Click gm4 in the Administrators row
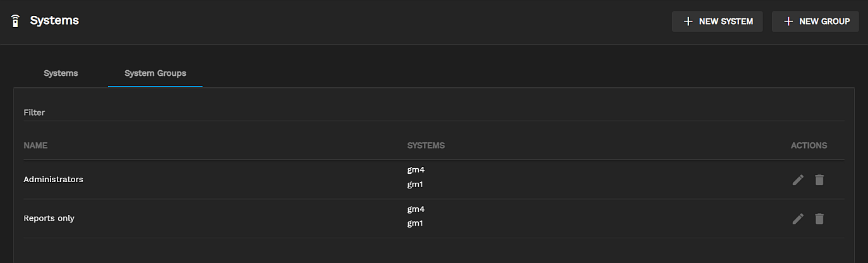This screenshot has height=263, width=868. [x=416, y=170]
